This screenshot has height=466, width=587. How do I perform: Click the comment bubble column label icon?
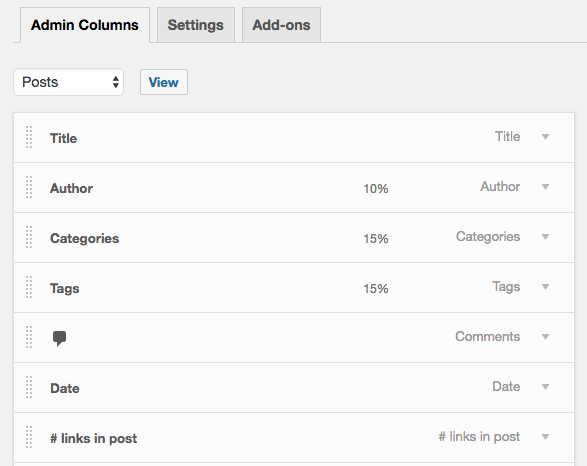click(59, 338)
